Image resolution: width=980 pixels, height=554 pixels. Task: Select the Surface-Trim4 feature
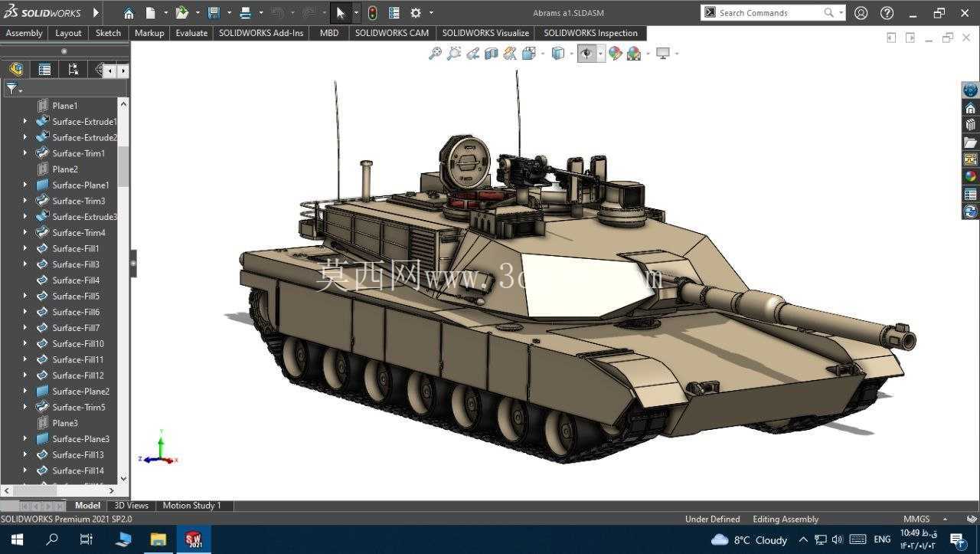(x=78, y=232)
